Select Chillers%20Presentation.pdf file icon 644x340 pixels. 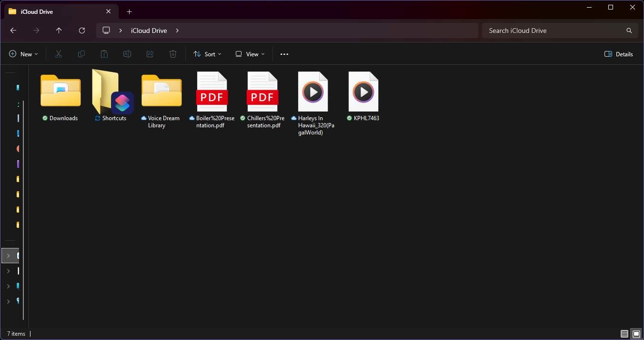point(262,92)
